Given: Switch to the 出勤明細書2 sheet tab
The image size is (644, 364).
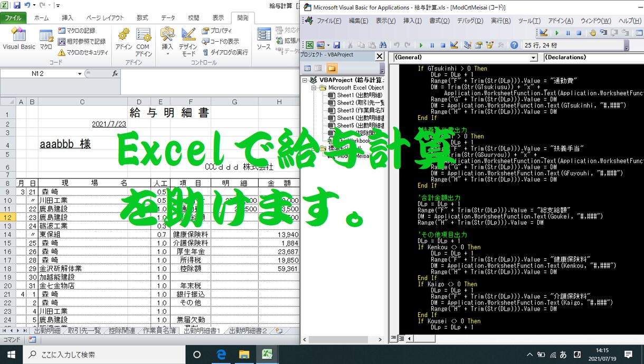Looking at the screenshot, I should (x=248, y=331).
